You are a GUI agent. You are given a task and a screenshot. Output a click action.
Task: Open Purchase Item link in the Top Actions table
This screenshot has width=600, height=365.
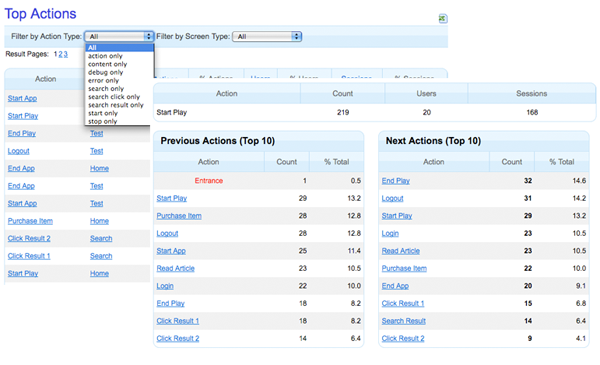pyautogui.click(x=30, y=221)
